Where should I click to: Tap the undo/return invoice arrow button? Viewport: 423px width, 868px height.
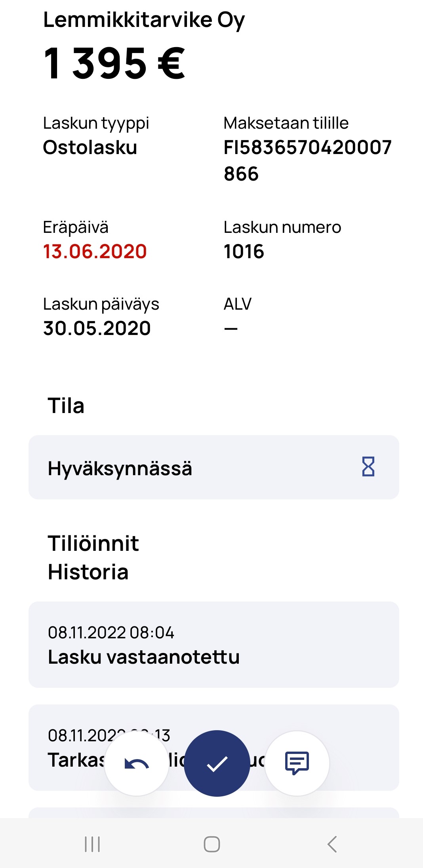(137, 763)
